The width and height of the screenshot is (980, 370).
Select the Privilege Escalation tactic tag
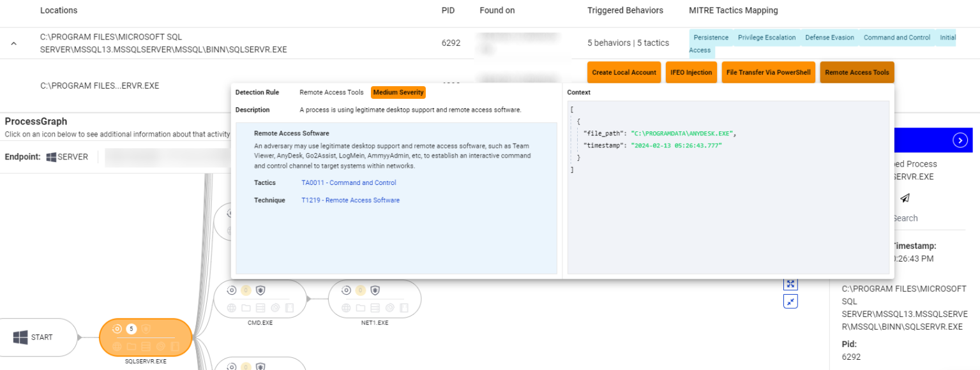tap(767, 38)
